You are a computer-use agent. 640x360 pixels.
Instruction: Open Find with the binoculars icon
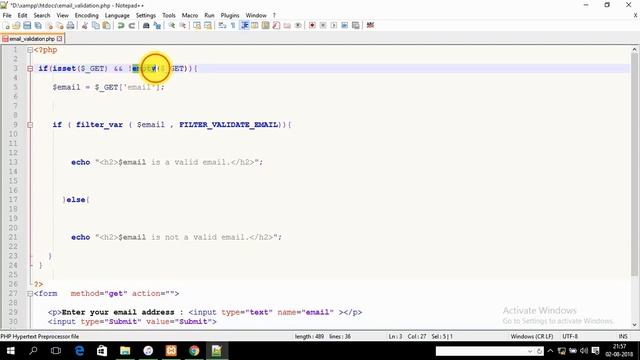tap(146, 25)
